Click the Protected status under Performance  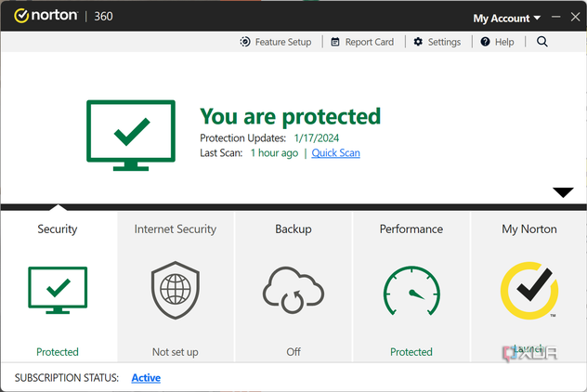tap(411, 352)
